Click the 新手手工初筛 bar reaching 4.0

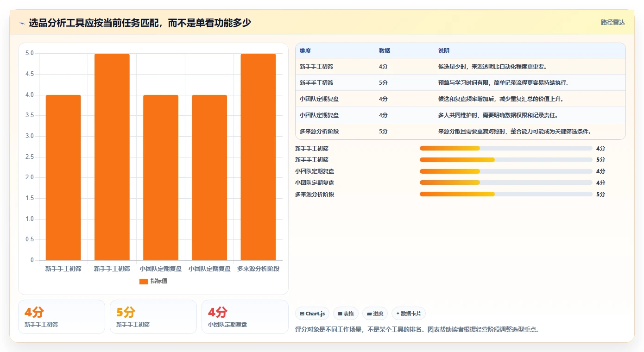pyautogui.click(x=63, y=178)
